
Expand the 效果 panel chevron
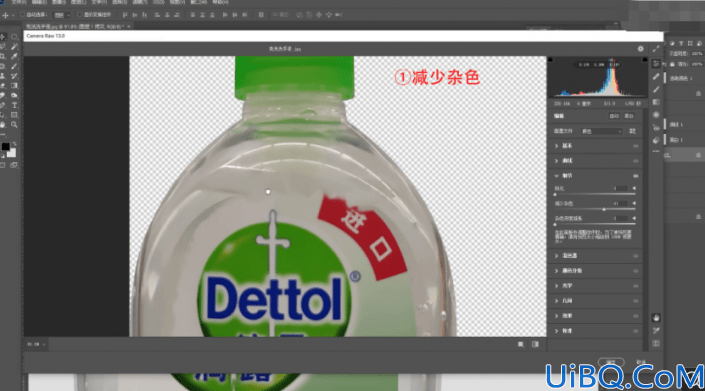point(556,316)
